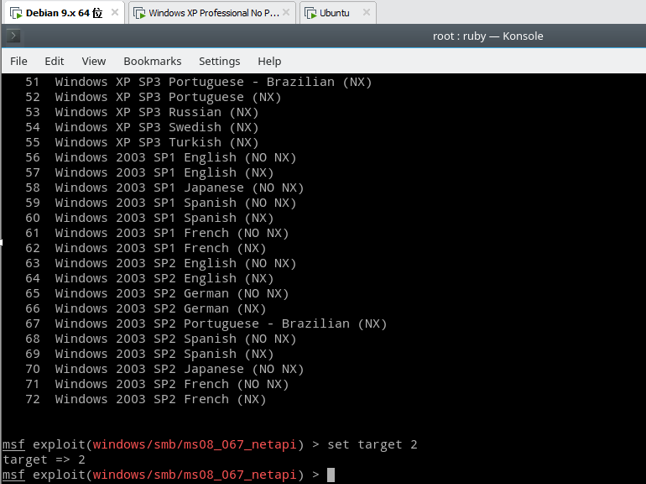The image size is (646, 484).
Task: Click line 63 Windows 2003 SP2 English (NO NX)
Action: [x=161, y=263]
